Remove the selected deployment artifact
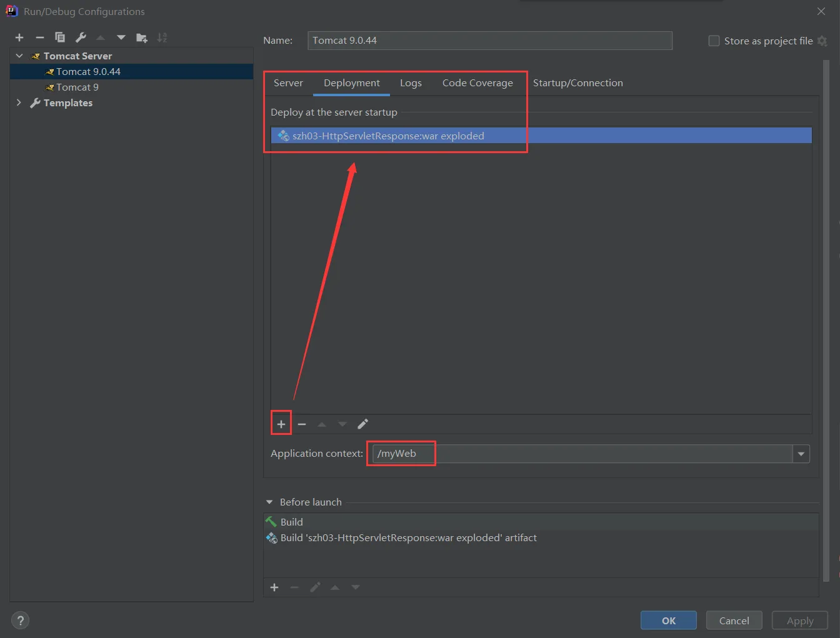This screenshot has width=840, height=638. (x=302, y=424)
